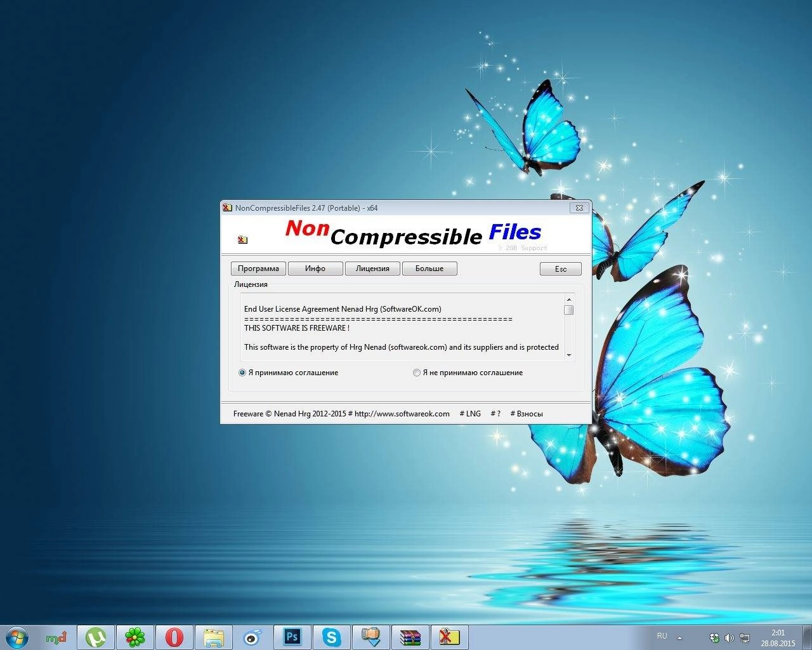
Task: Click the green tray icon next to volume
Action: point(714,637)
